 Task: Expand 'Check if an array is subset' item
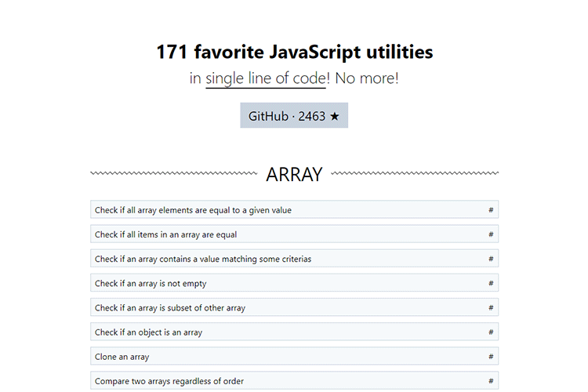click(x=170, y=308)
